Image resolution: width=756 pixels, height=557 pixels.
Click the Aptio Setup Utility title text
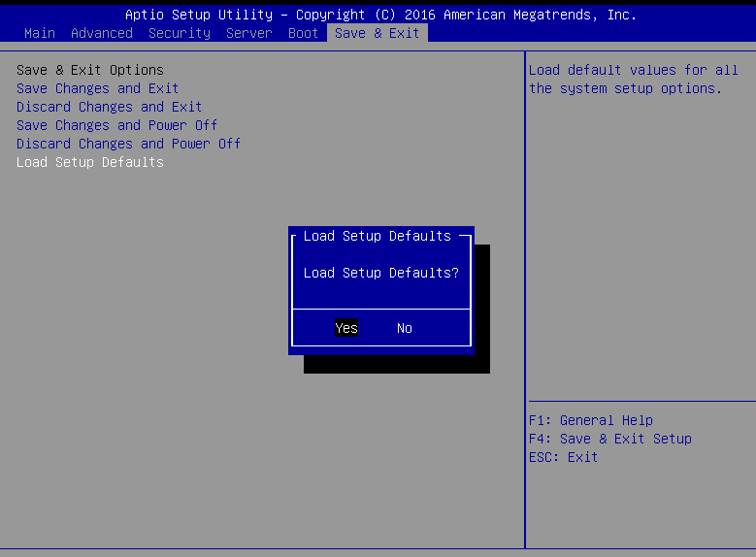pos(380,15)
